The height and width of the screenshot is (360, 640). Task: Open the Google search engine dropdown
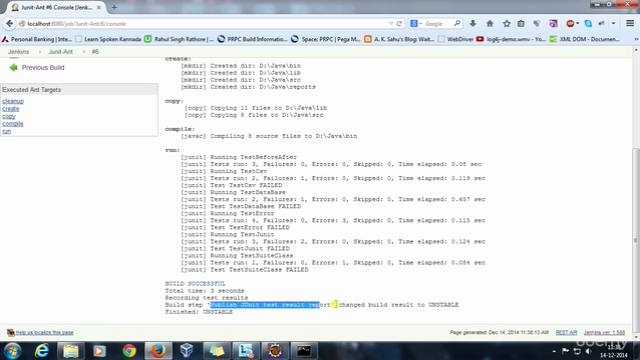[416, 24]
